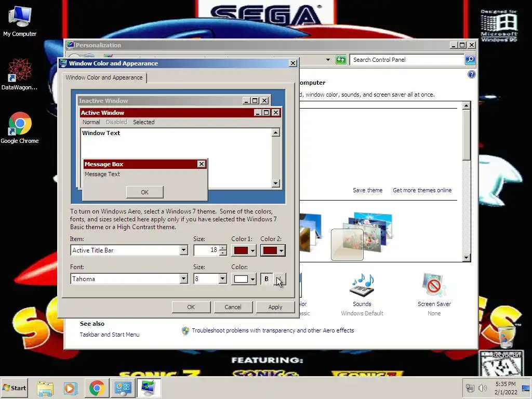Click Selected menu item in preview
This screenshot has width=532, height=399.
click(x=143, y=122)
